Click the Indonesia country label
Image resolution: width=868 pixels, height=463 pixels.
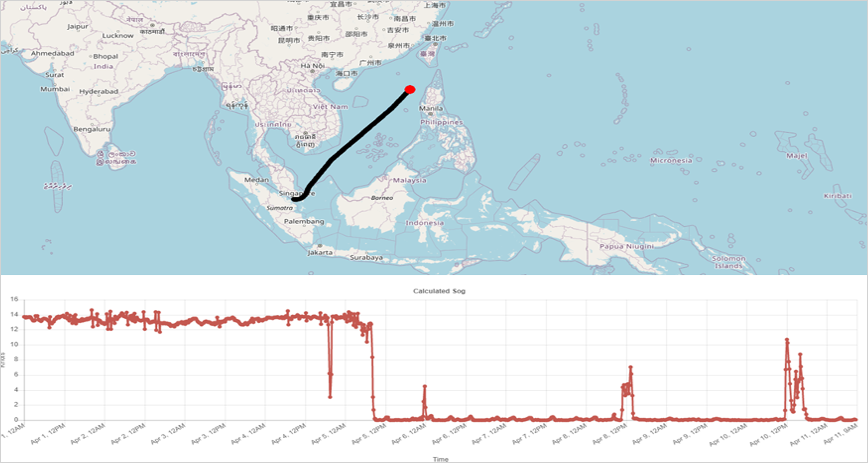point(425,223)
